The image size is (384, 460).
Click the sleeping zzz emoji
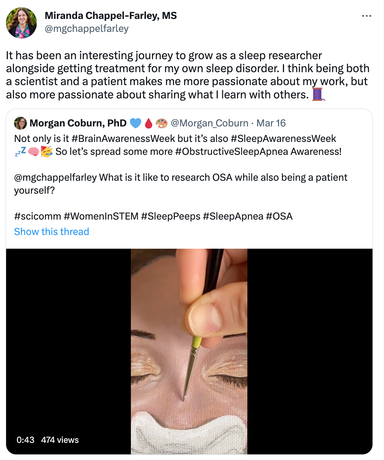tap(20, 152)
